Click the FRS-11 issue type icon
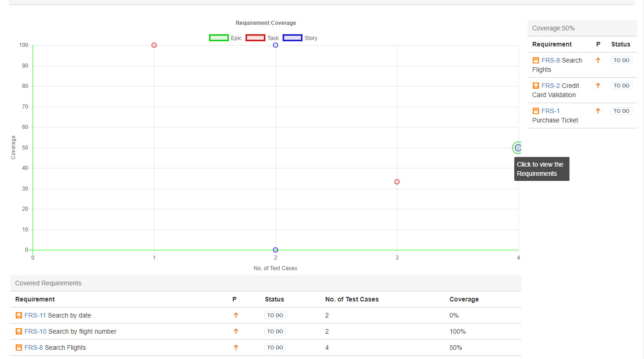644x359 pixels. [x=19, y=315]
